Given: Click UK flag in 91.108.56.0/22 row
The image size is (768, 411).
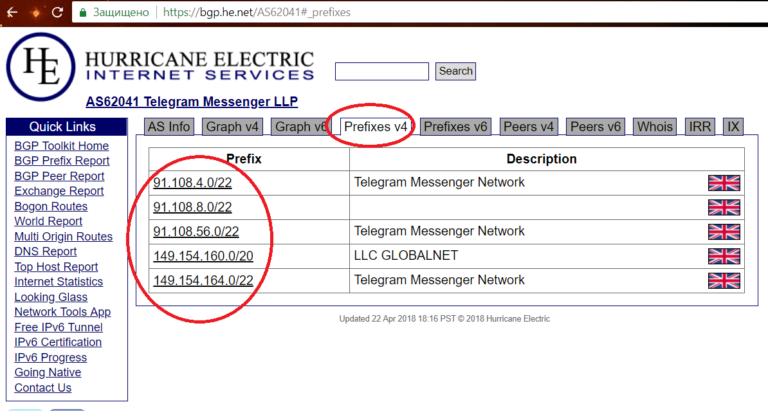Looking at the screenshot, I should pos(724,232).
